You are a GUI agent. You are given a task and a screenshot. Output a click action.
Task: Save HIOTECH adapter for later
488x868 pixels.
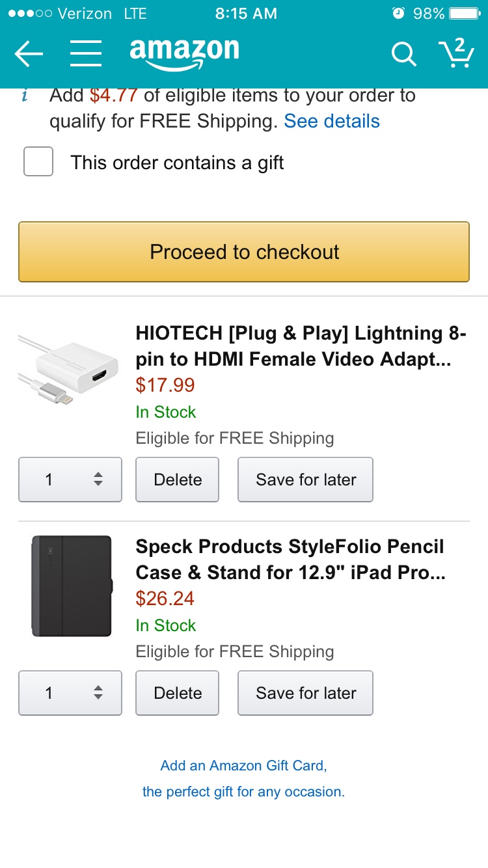point(305,480)
